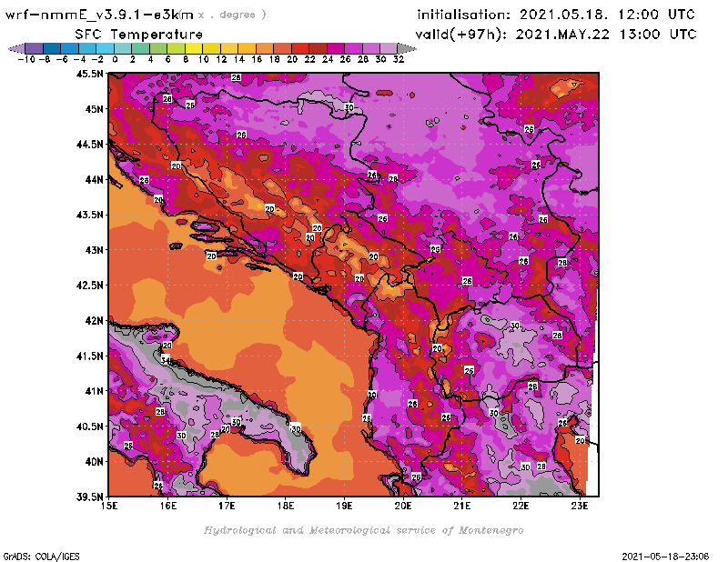The height and width of the screenshot is (562, 728).
Task: Click the dark blue legend swatch between -8 and -6
Action: (x=52, y=48)
